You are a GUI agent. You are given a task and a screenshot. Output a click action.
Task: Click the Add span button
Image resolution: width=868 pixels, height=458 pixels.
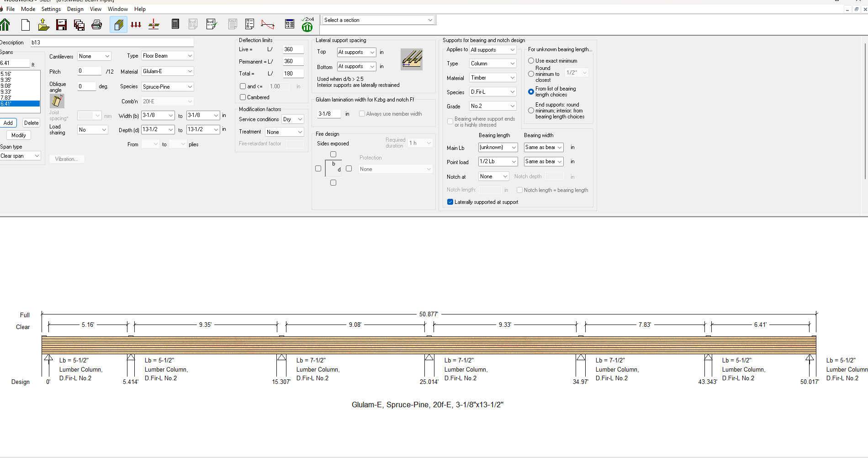tap(8, 123)
